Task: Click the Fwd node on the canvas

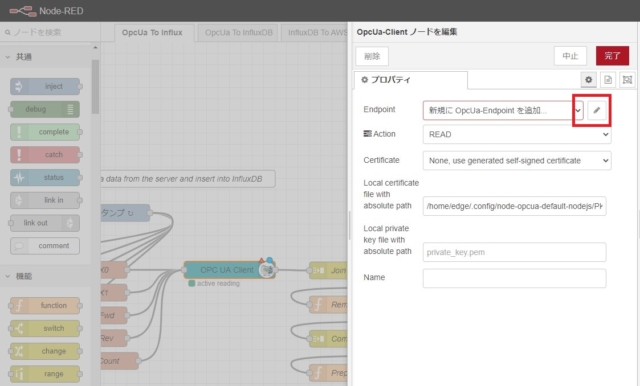Action: click(114, 315)
